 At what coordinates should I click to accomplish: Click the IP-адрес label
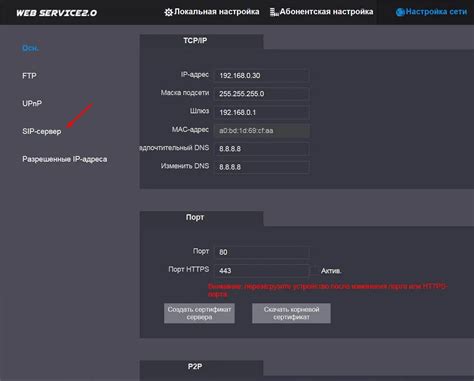[195, 75]
